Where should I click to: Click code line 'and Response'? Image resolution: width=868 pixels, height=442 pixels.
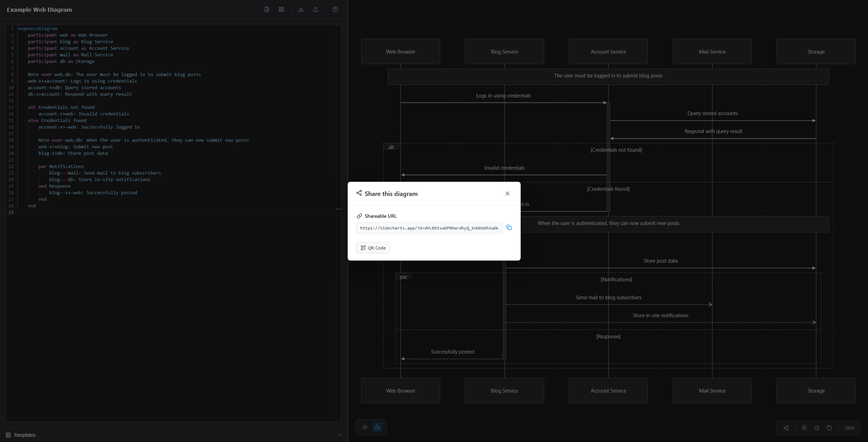54,186
